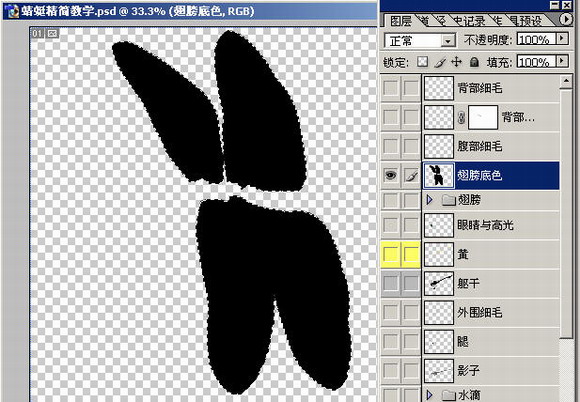
Task: Toggle lock position move icon
Action: click(x=457, y=62)
